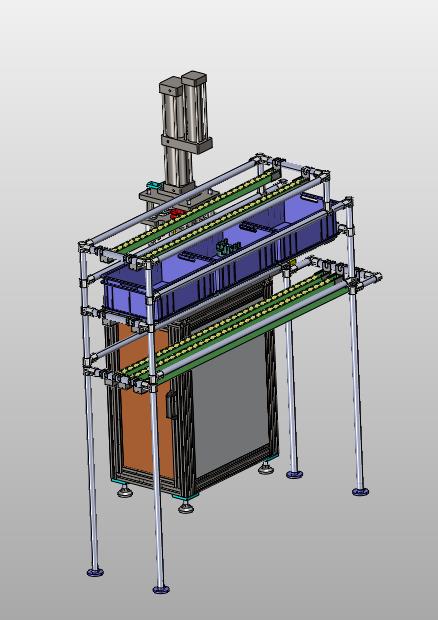This screenshot has height=620, width=438.
Task: Select the far-left frame leg's blue foot pad
Action: (95, 572)
